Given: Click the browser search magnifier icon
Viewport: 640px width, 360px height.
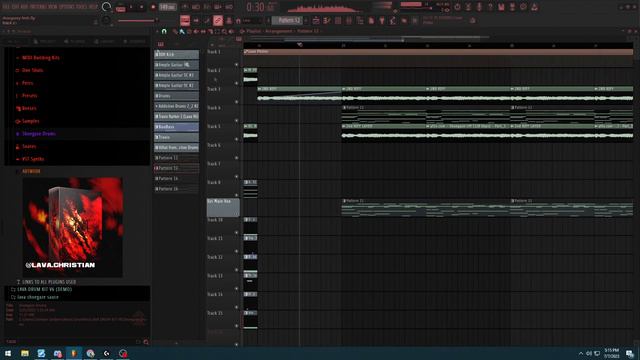Looking at the screenshot, I should pos(146,342).
